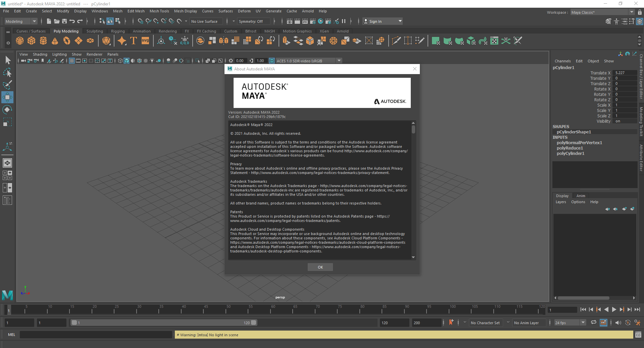The width and height of the screenshot is (644, 348).
Task: Create a polygon torus from the shelf
Action: pos(67,41)
